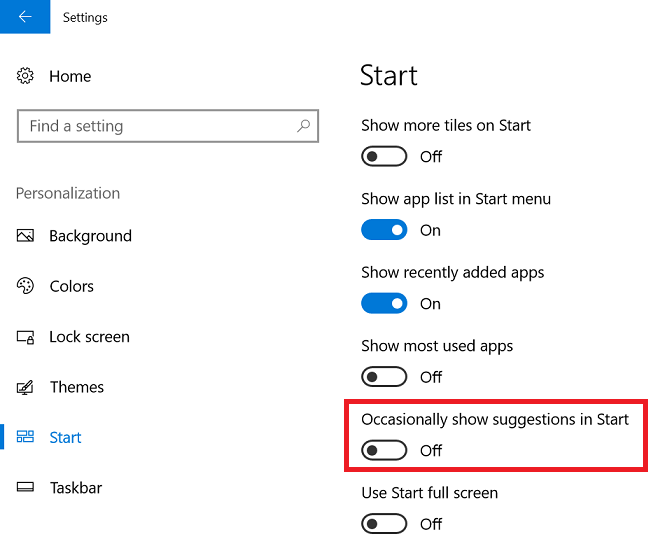Image resolution: width=665 pixels, height=547 pixels.
Task: Click the Colors palette icon
Action: [x=25, y=286]
